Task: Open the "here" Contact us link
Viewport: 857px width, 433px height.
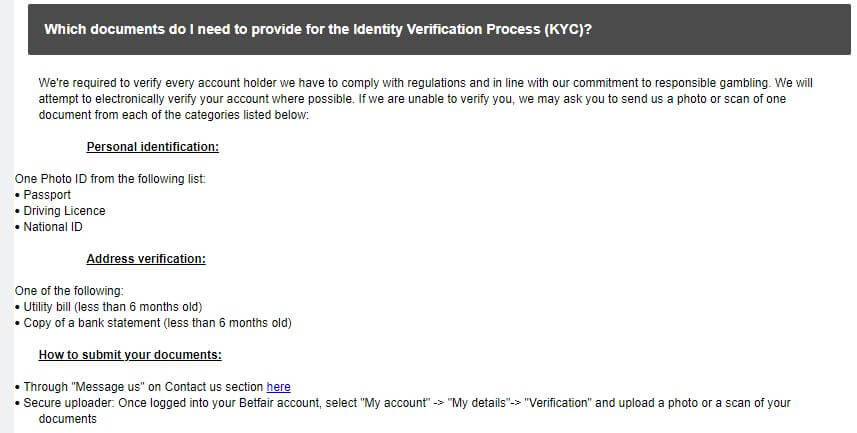Action: pyautogui.click(x=278, y=387)
